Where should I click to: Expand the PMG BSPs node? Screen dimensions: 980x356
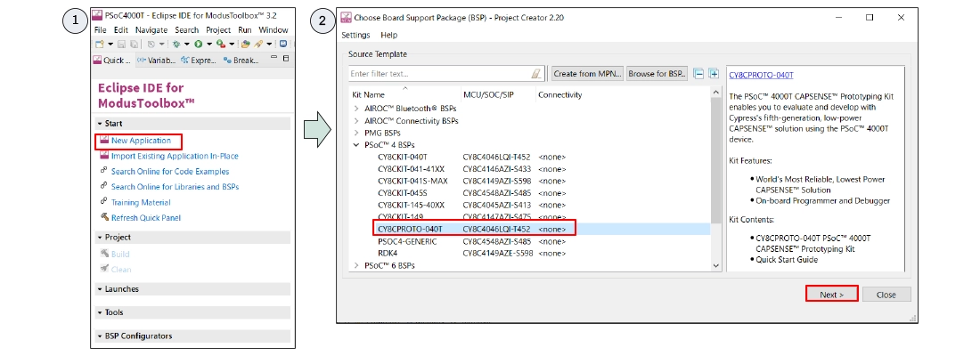(x=356, y=133)
